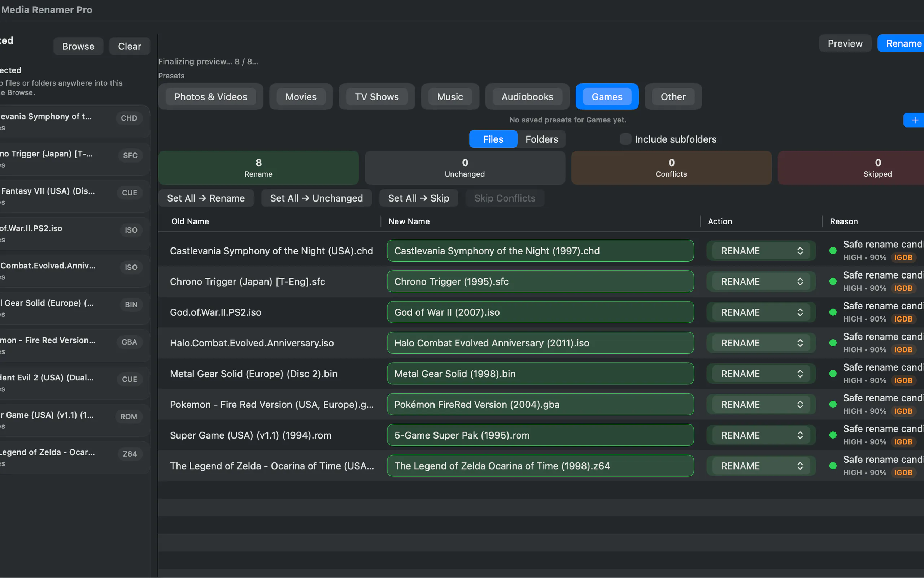Screen dimensions: 924x578
Task: Click IGDB badge on 5-Game Super Pak row
Action: pyautogui.click(x=903, y=442)
